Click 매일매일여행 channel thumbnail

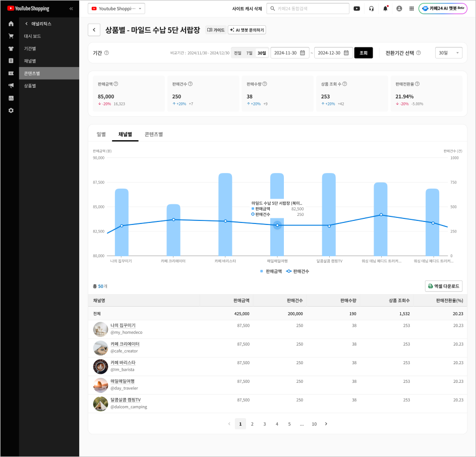click(100, 385)
